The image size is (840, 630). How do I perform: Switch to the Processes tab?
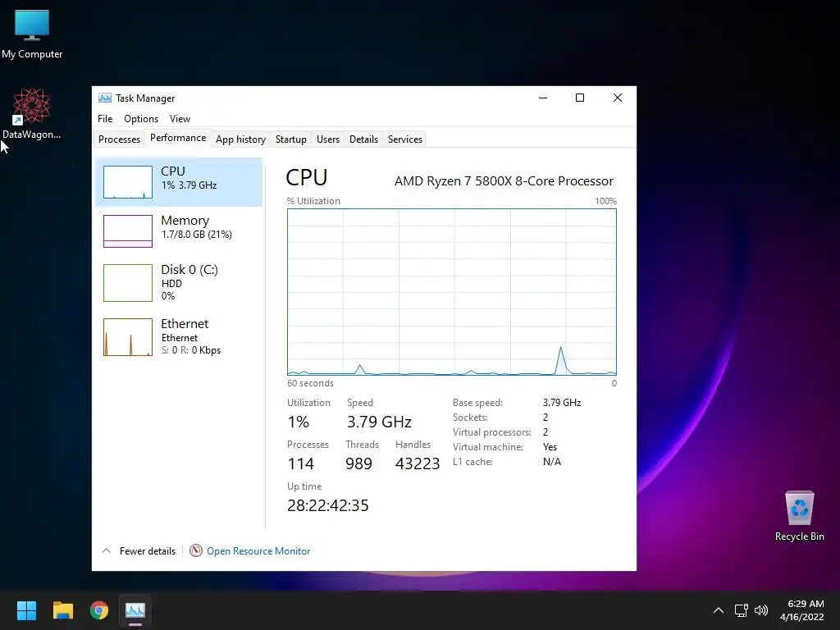(119, 139)
